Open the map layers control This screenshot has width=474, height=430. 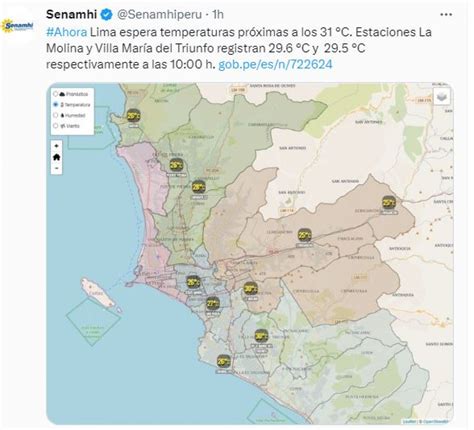pos(442,96)
